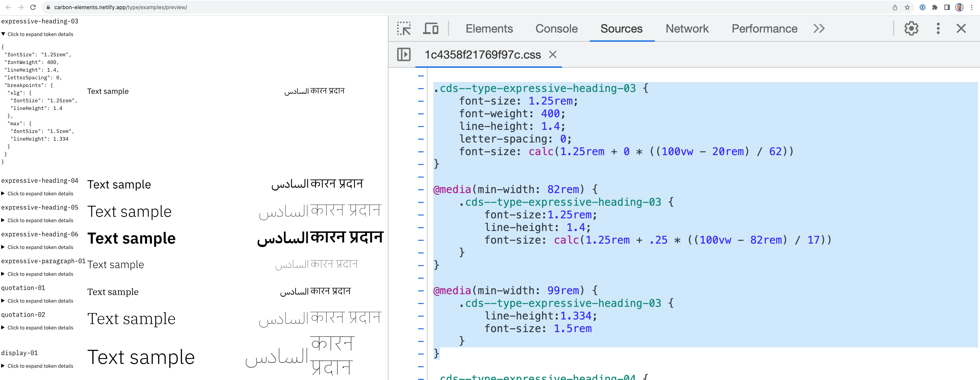Navigate back with the back arrow
Screen dimensions: 980x380
click(8, 7)
